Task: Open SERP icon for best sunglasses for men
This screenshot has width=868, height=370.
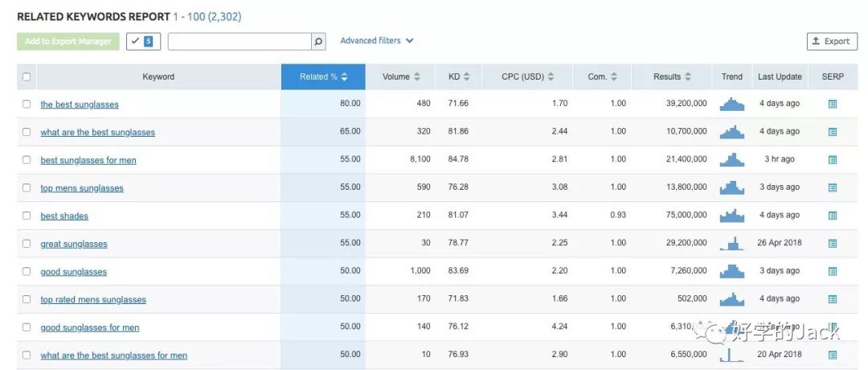Action: [x=833, y=160]
